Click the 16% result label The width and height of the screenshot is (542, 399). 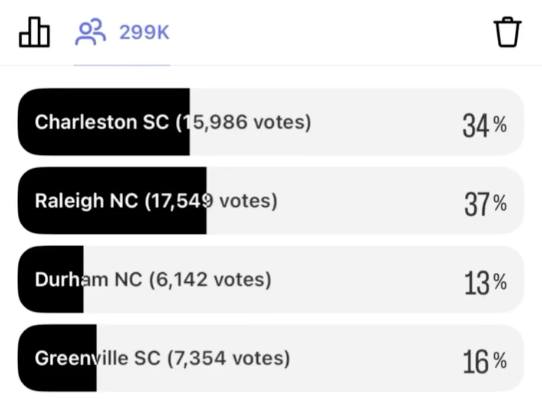(x=485, y=362)
